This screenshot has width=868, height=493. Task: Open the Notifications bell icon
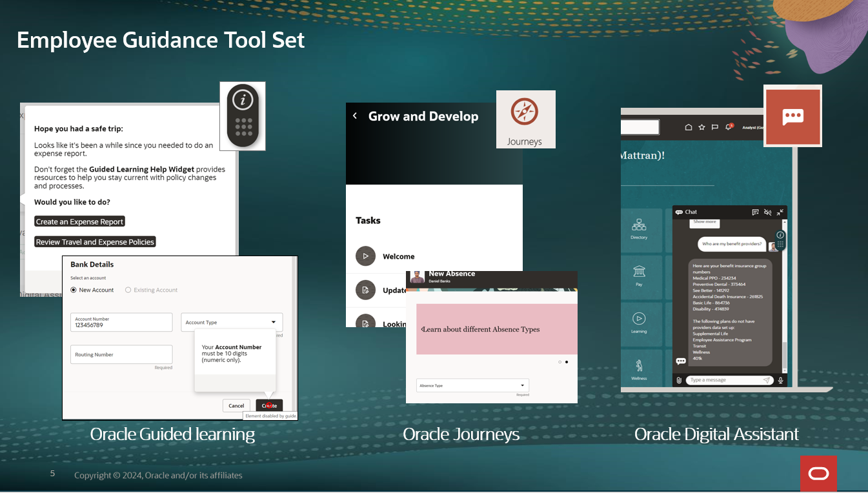tap(729, 127)
